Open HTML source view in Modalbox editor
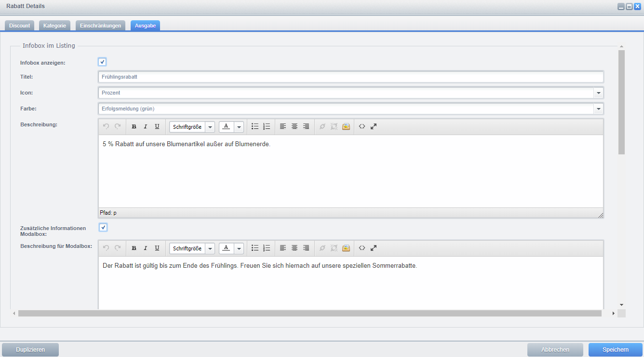This screenshot has width=644, height=357. (x=362, y=248)
